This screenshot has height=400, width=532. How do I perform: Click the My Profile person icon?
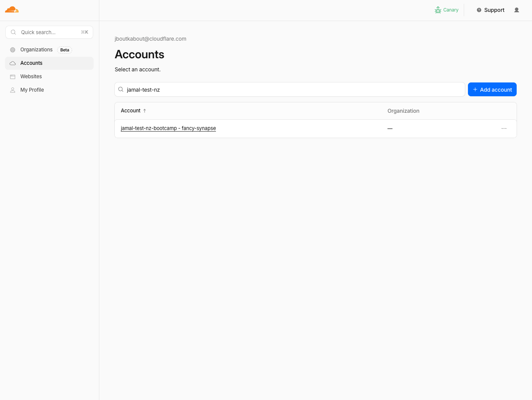(13, 90)
